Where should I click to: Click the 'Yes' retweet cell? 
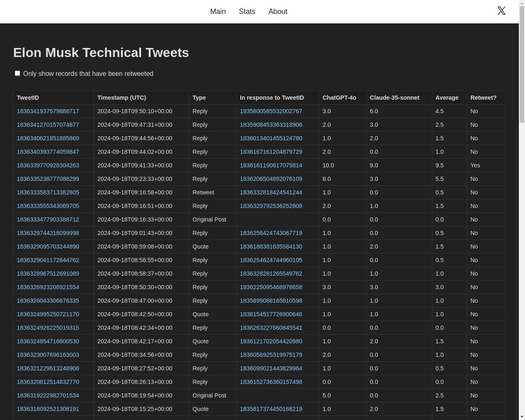[x=486, y=165]
